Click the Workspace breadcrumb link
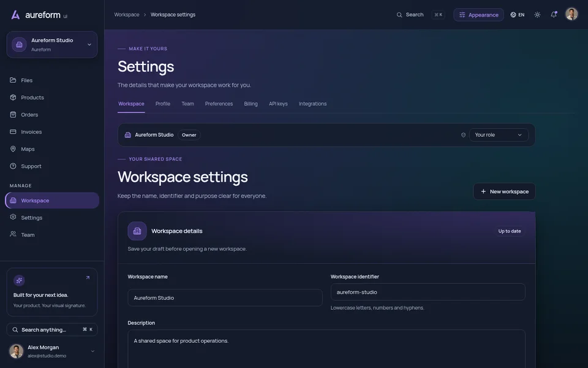Image resolution: width=588 pixels, height=368 pixels. [127, 15]
